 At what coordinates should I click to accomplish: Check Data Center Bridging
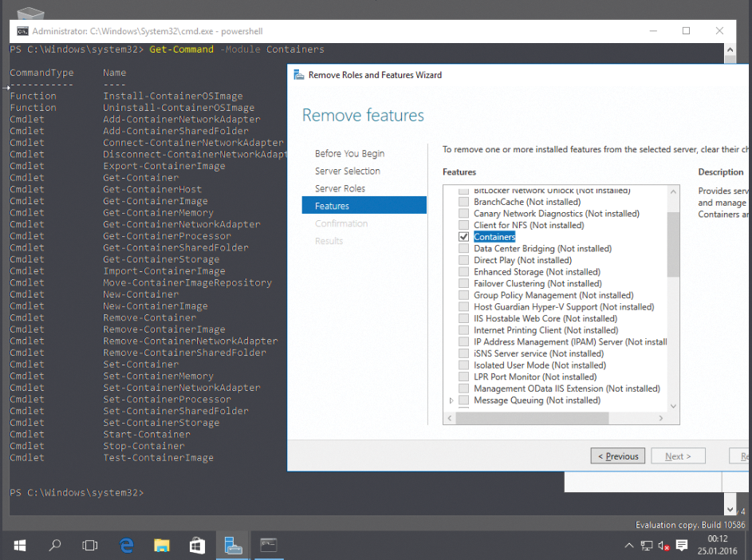tap(463, 248)
